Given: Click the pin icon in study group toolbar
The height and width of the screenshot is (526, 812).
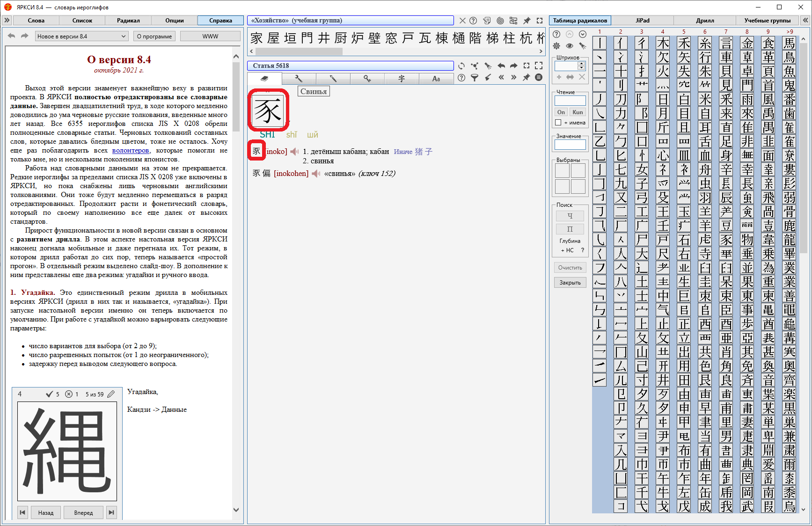Looking at the screenshot, I should [527, 21].
